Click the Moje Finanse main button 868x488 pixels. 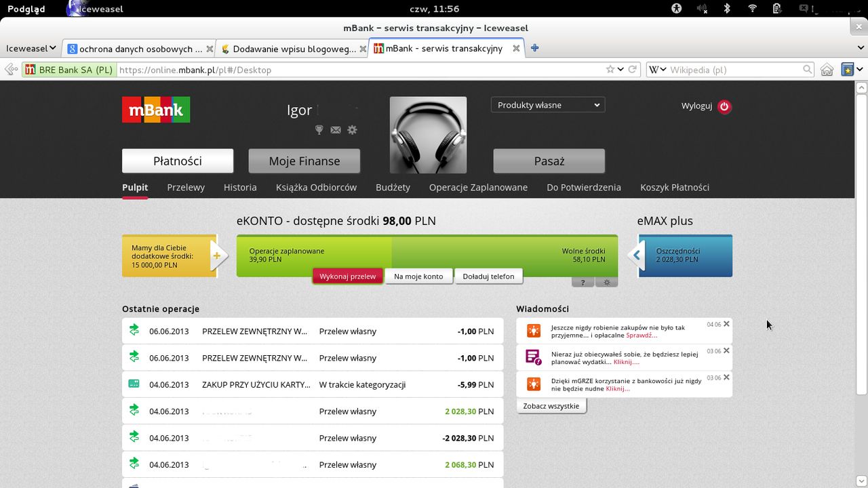click(304, 161)
